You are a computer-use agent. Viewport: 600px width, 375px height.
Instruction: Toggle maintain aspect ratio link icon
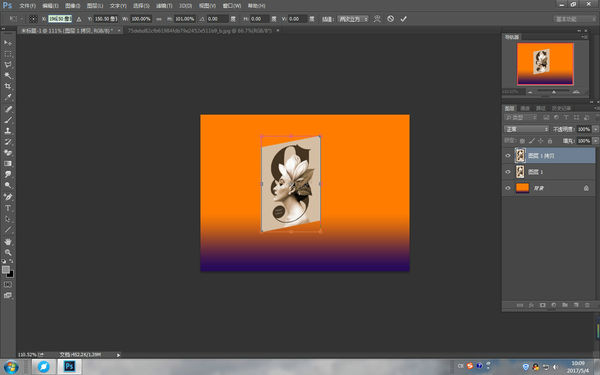coord(159,19)
